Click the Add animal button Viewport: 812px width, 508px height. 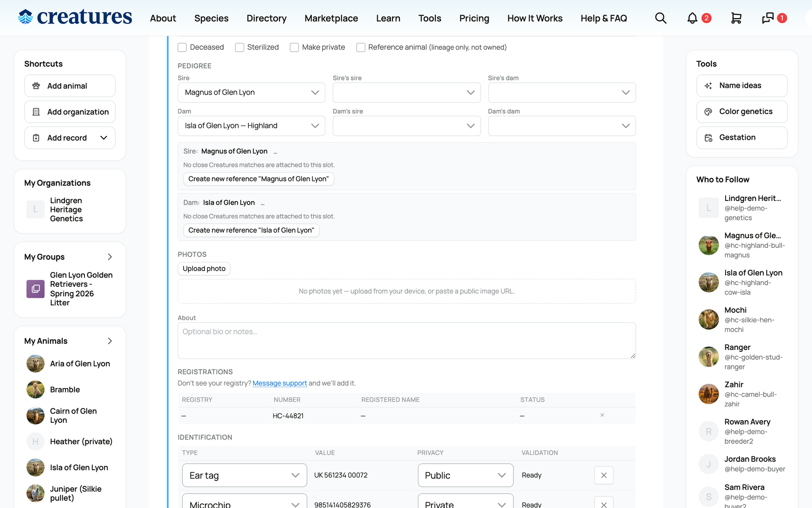tap(70, 86)
